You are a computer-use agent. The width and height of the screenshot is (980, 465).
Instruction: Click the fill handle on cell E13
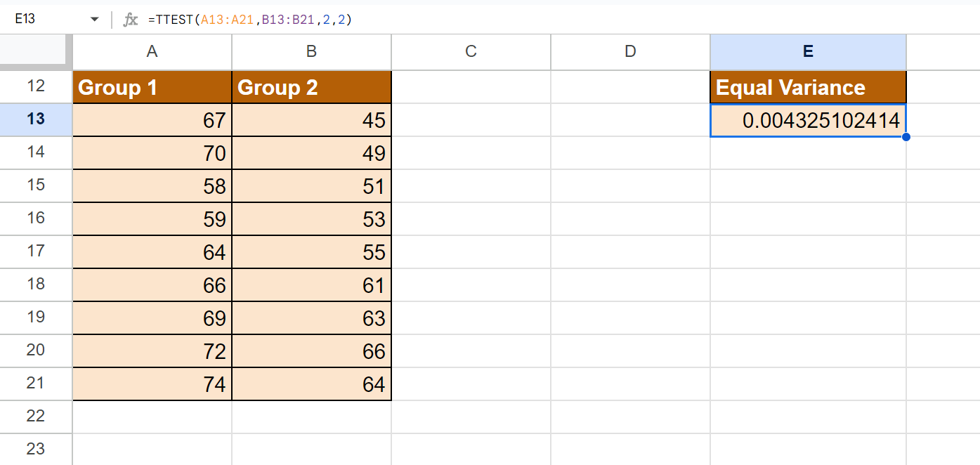(906, 137)
